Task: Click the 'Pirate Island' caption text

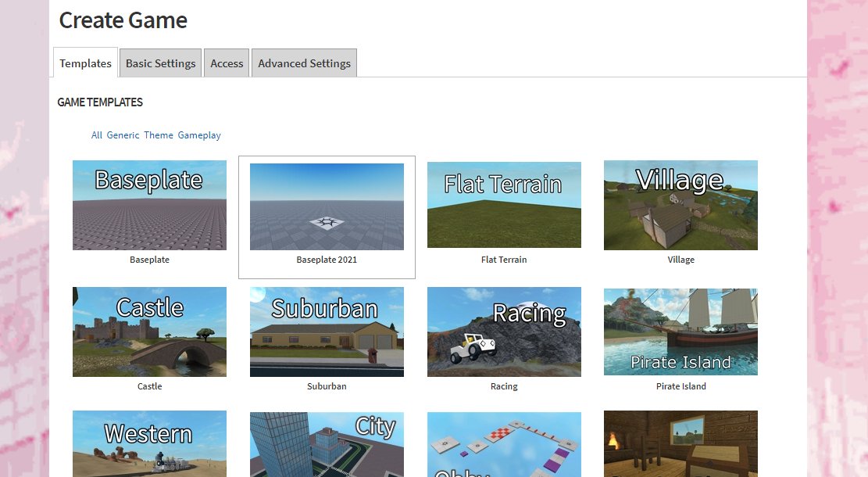Action: [x=680, y=386]
